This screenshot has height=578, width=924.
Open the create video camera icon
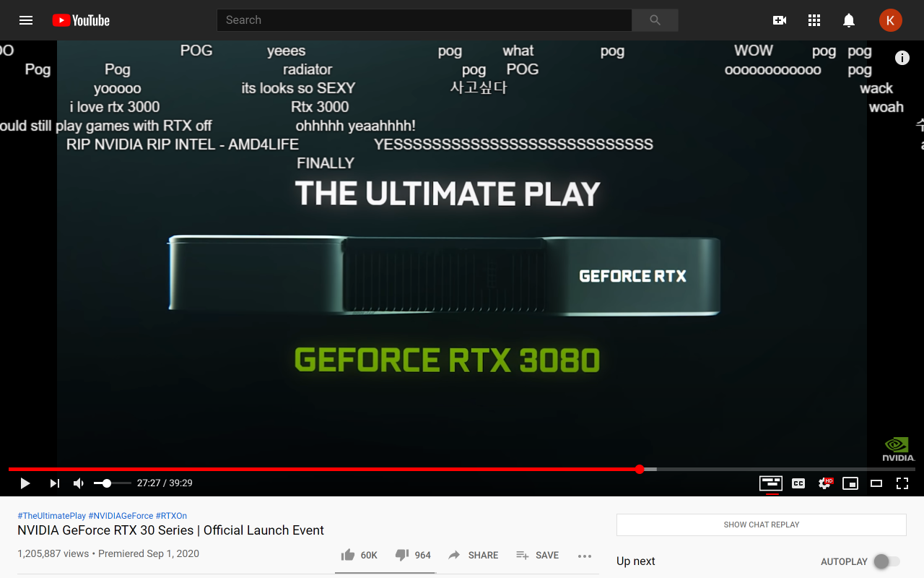pyautogui.click(x=780, y=20)
